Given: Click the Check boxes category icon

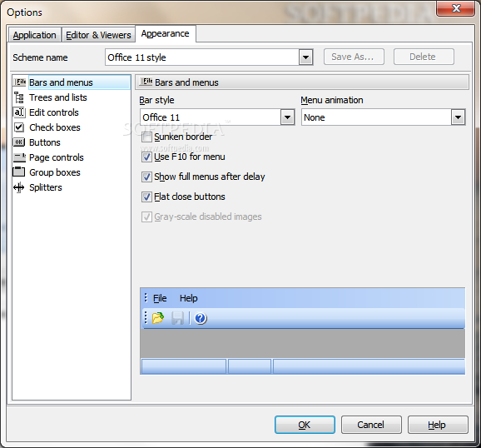Looking at the screenshot, I should (19, 127).
